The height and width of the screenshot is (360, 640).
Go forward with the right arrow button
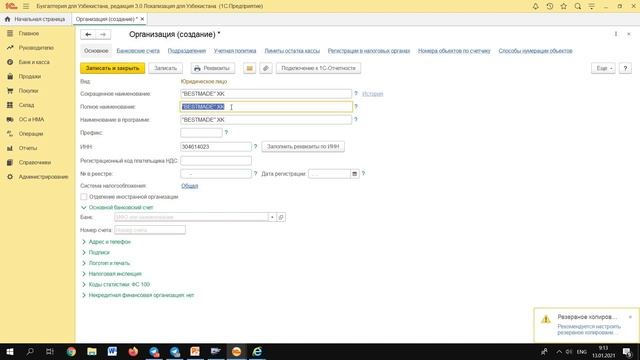point(103,35)
